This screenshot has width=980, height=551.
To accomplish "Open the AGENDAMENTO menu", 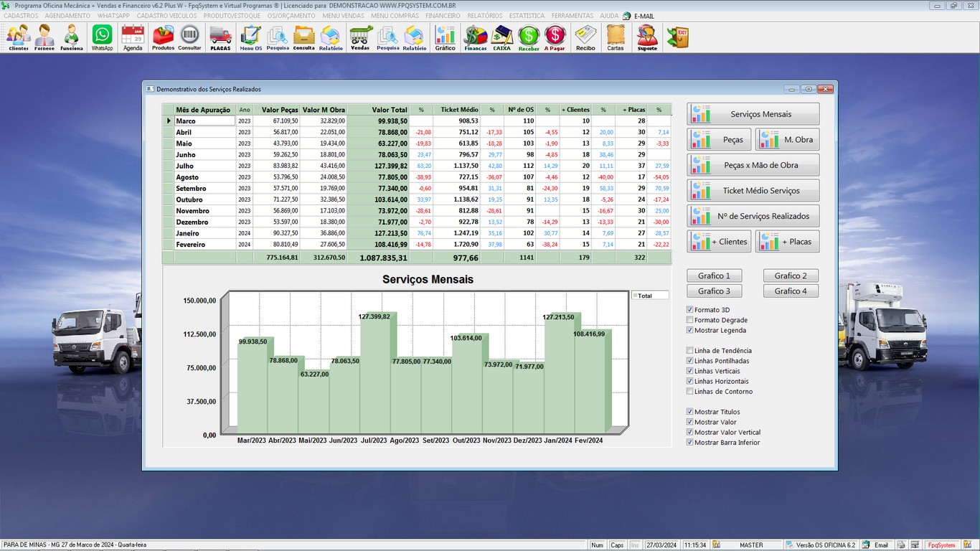I will [x=67, y=16].
